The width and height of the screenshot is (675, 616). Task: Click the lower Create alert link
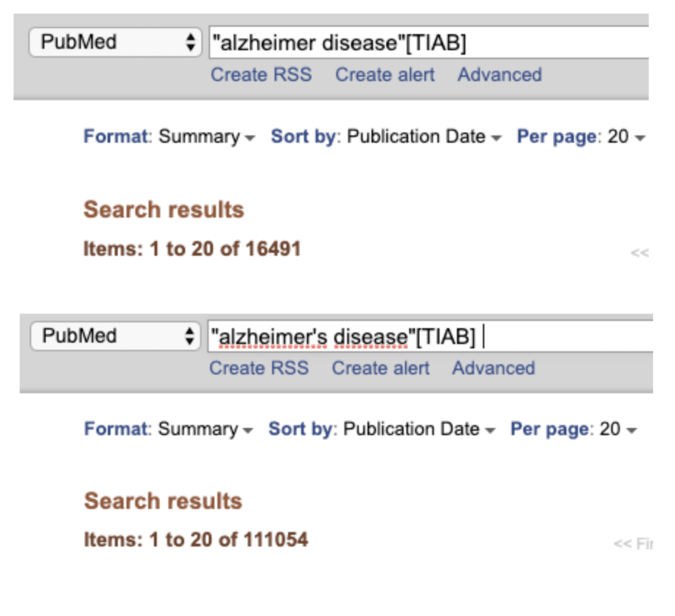380,368
